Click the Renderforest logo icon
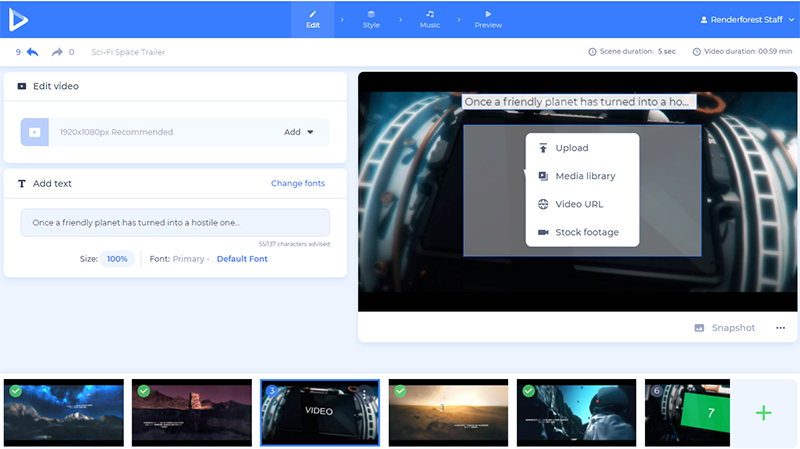The image size is (800, 449). [x=20, y=19]
